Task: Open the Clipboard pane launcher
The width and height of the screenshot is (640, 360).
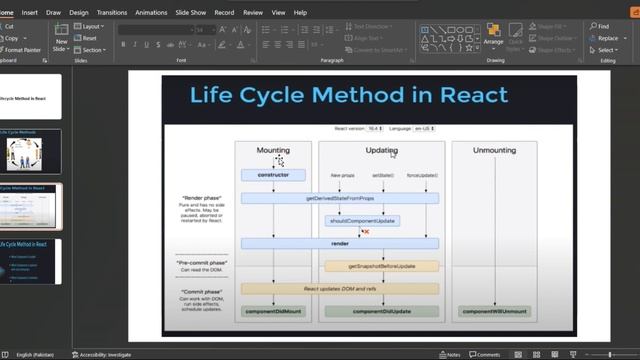Action: pos(45,60)
